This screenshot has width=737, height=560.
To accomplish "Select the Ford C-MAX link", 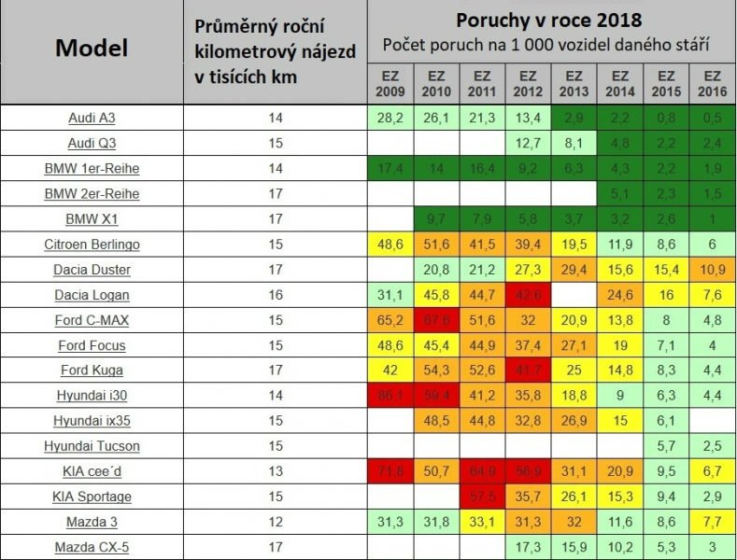I will tap(92, 320).
